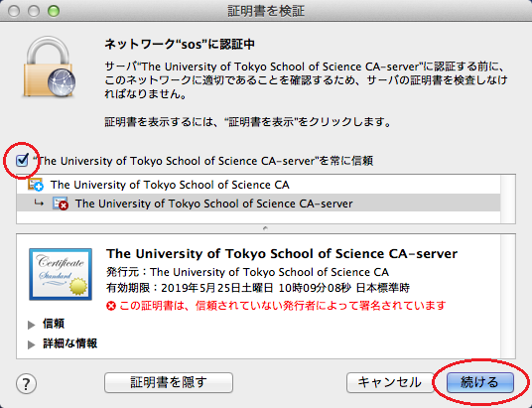The width and height of the screenshot is (532, 408).
Task: Expand the 詳細な情報 disclosure triangle
Action: pyautogui.click(x=31, y=344)
